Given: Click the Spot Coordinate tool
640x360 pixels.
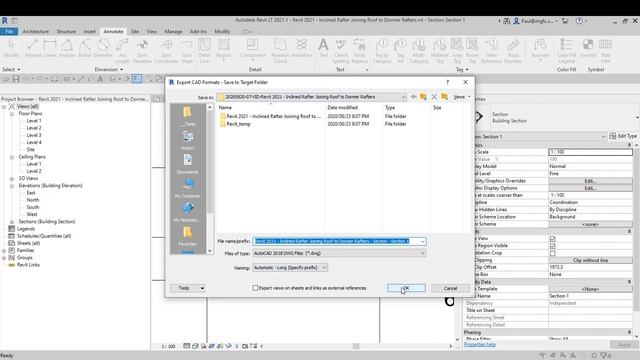Looking at the screenshot, I should [x=166, y=51].
